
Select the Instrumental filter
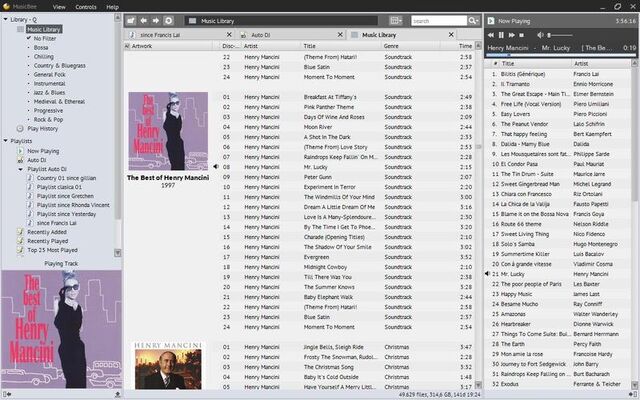click(x=49, y=83)
